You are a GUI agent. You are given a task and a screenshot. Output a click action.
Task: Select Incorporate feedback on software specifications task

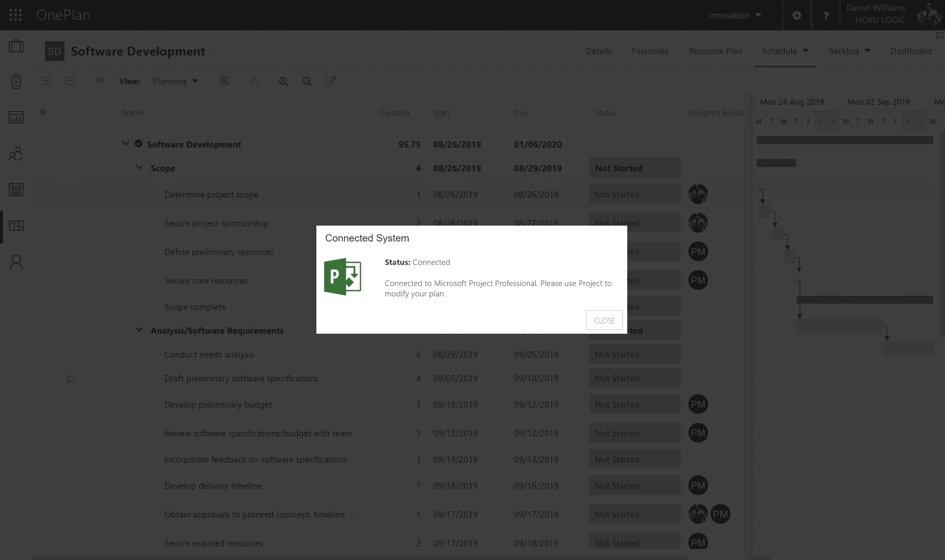click(256, 459)
